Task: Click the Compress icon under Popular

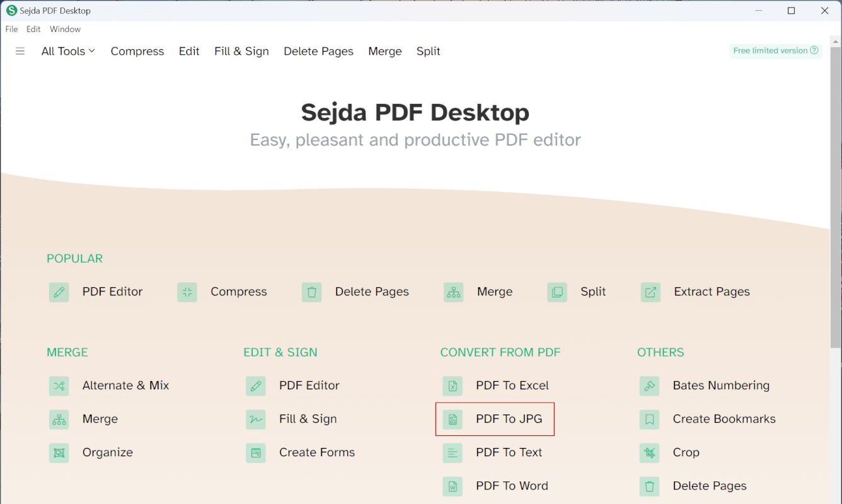Action: click(187, 292)
